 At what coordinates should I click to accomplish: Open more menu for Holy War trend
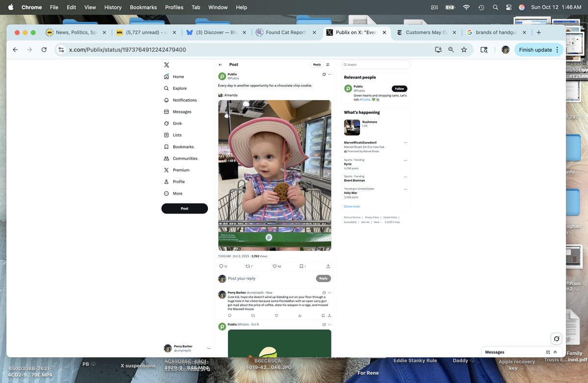pyautogui.click(x=406, y=189)
